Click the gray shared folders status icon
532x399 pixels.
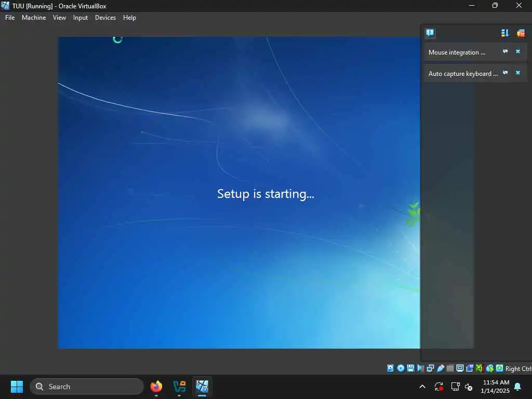coord(450,368)
